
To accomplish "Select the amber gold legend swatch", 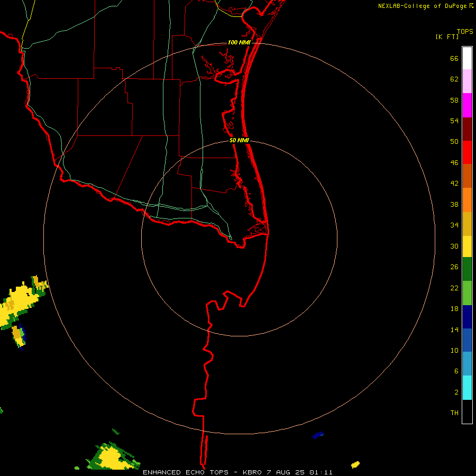I will 467,224.
